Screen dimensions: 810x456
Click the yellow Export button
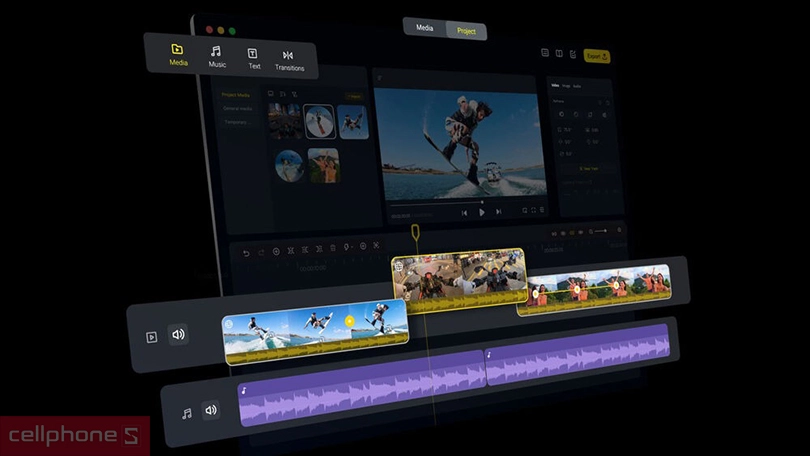(597, 56)
